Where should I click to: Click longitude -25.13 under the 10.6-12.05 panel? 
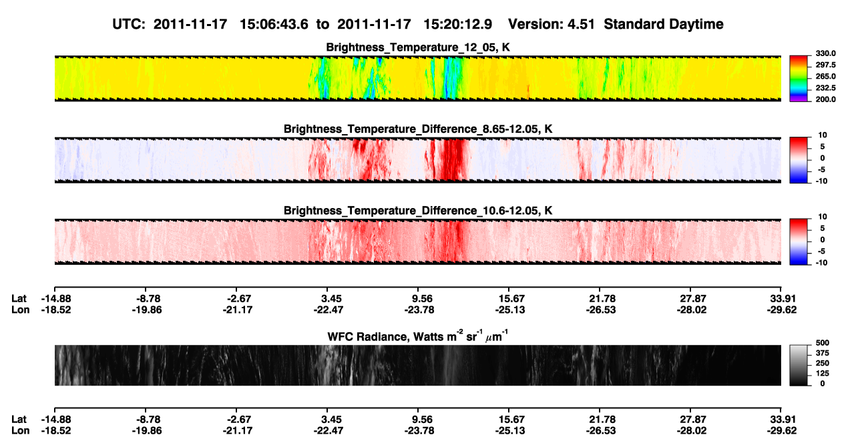tap(509, 310)
